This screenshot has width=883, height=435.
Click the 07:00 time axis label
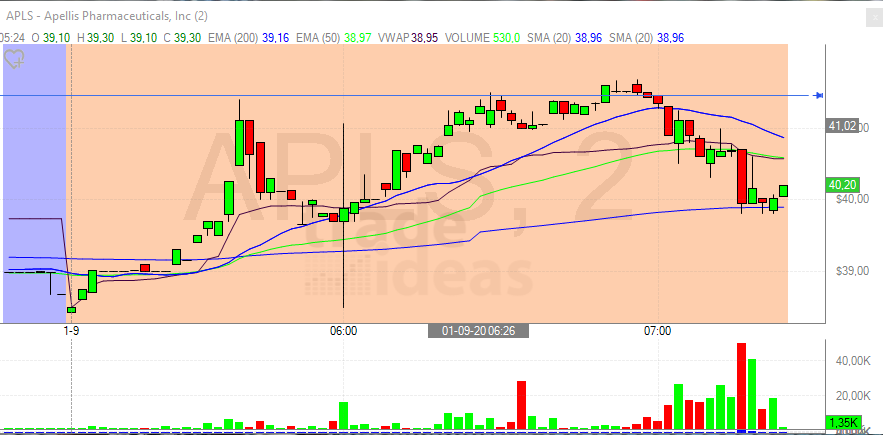658,331
